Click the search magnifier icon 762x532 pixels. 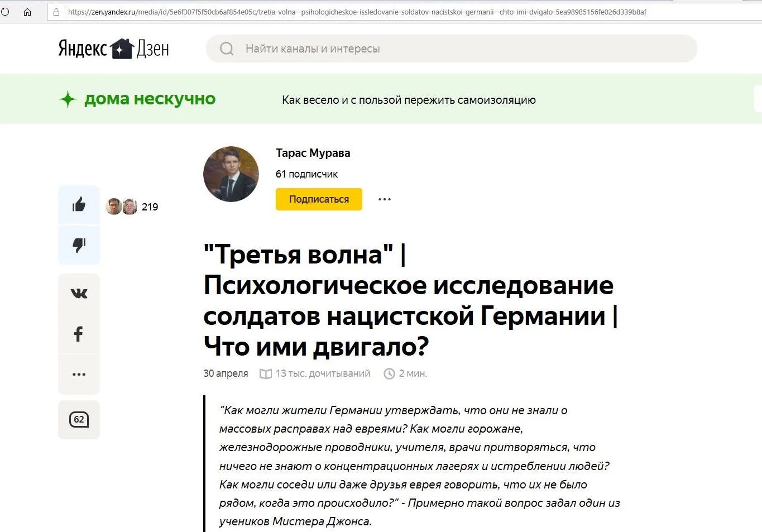click(x=227, y=49)
